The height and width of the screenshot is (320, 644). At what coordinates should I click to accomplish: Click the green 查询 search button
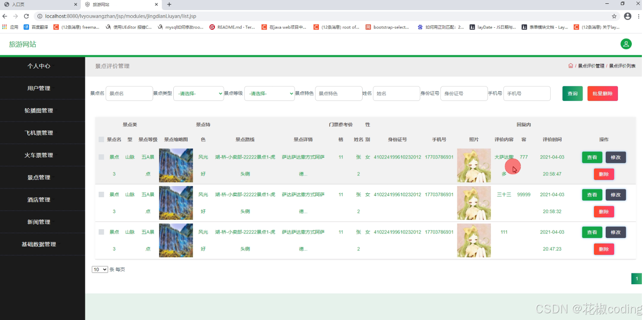[572, 93]
